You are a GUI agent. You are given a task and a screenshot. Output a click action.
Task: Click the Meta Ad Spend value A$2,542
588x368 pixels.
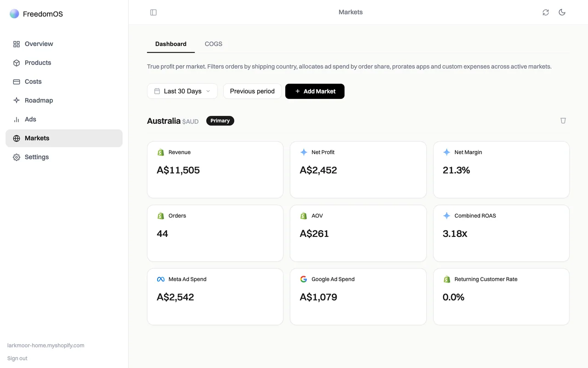pos(175,297)
